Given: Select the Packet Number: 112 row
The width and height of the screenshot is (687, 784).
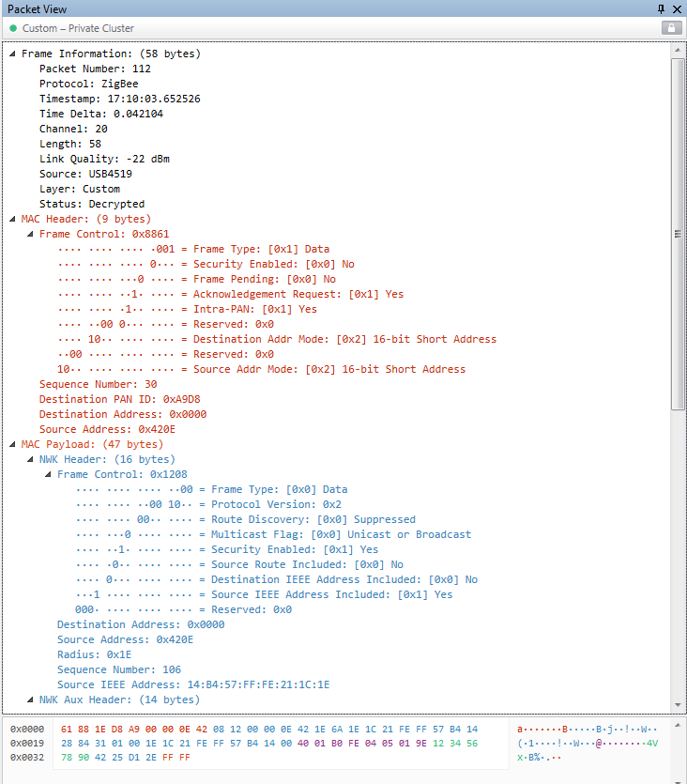Looking at the screenshot, I should pos(95,69).
